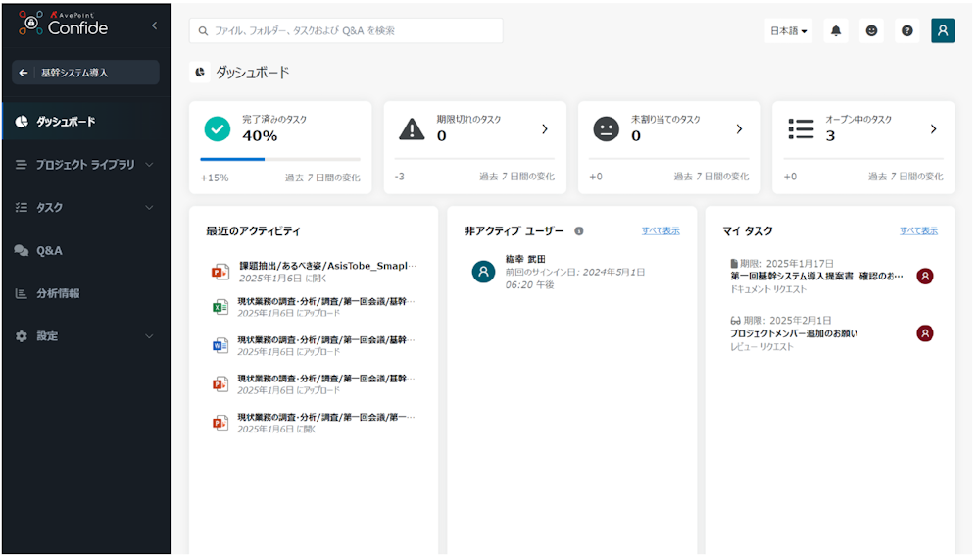The width and height of the screenshot is (980, 559).
Task: Open 分析情報 from the sidebar
Action: click(x=58, y=293)
